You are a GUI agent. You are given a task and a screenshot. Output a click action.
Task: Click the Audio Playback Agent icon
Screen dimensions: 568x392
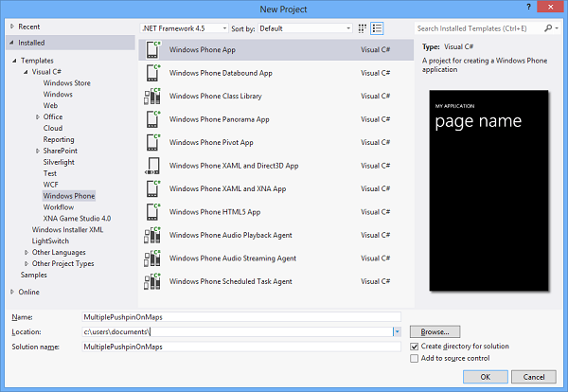(152, 235)
